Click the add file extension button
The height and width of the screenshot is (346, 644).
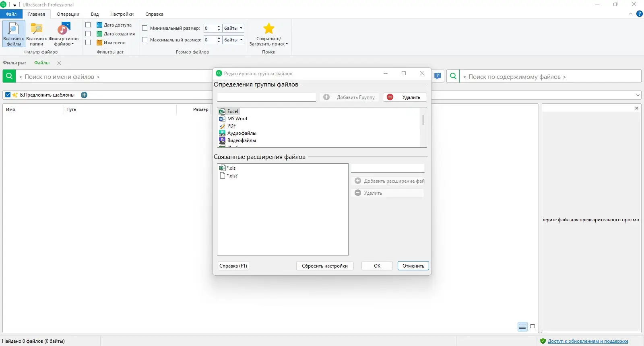388,181
